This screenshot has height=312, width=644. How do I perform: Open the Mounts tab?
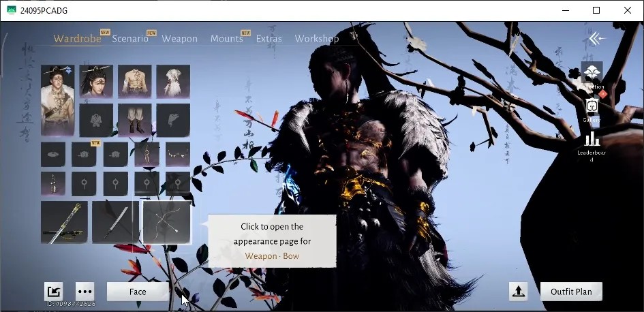coord(226,39)
